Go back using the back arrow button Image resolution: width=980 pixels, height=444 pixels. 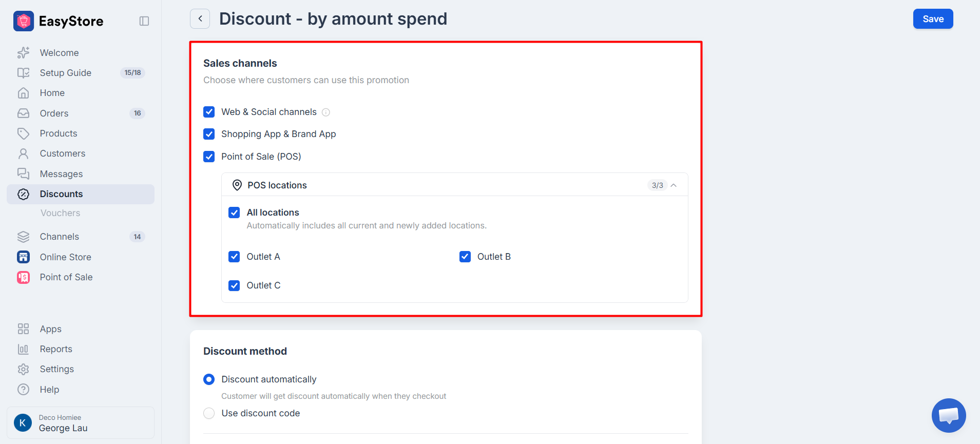pos(200,18)
